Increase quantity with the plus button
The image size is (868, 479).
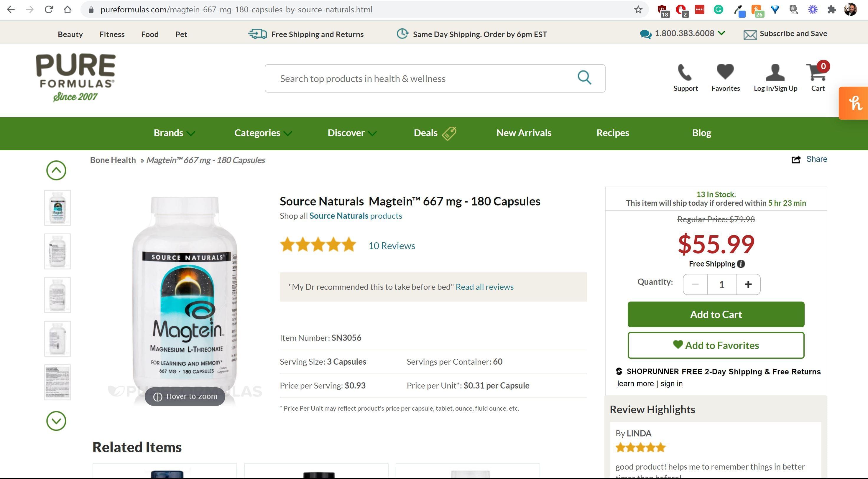tap(748, 285)
